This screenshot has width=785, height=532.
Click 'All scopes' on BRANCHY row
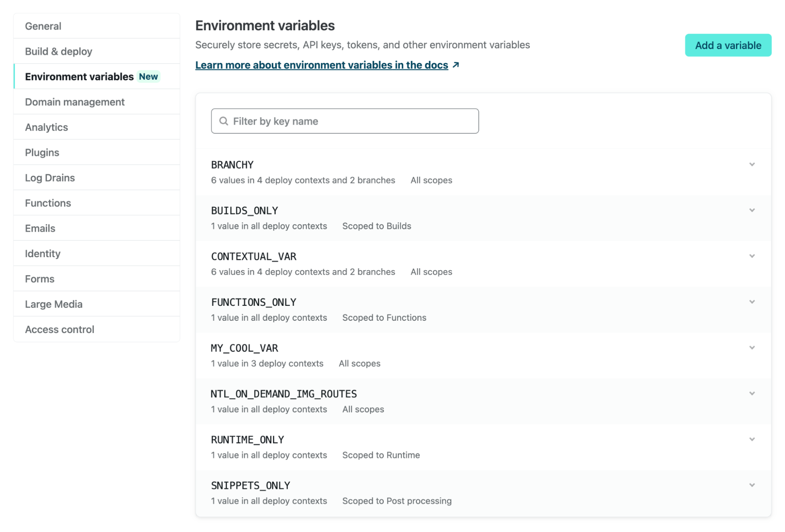tap(431, 180)
